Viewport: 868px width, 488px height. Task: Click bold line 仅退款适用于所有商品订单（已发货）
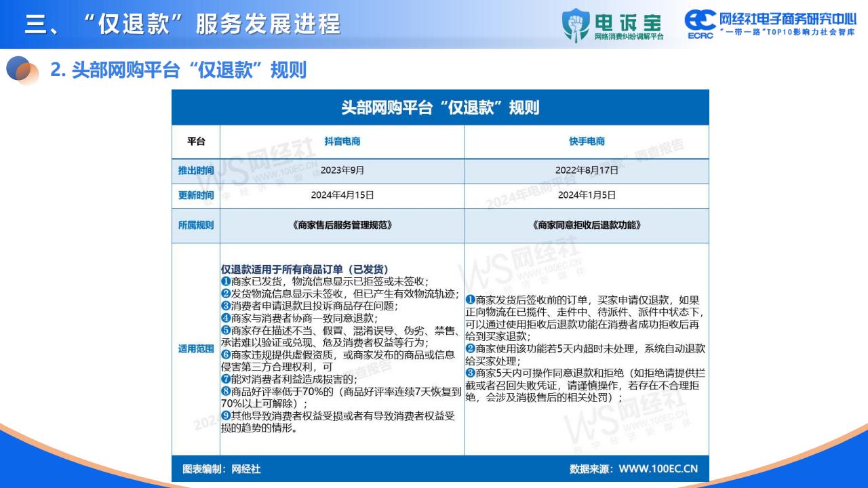click(304, 269)
